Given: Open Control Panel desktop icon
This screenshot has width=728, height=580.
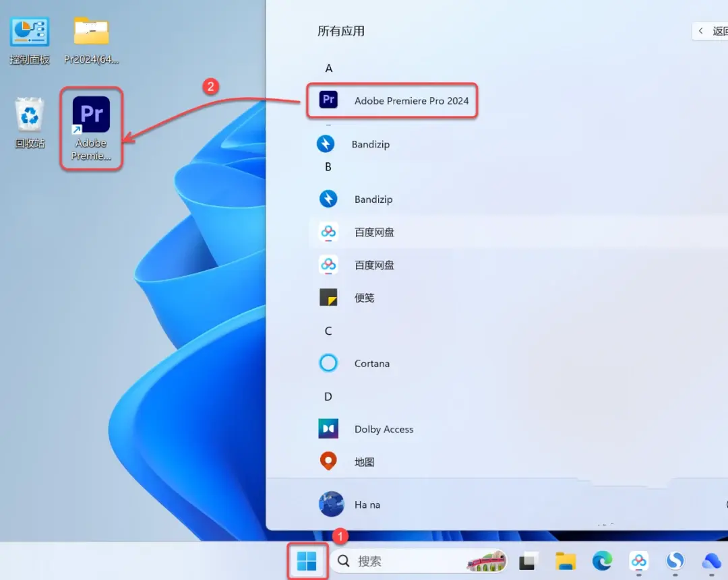Looking at the screenshot, I should point(30,40).
